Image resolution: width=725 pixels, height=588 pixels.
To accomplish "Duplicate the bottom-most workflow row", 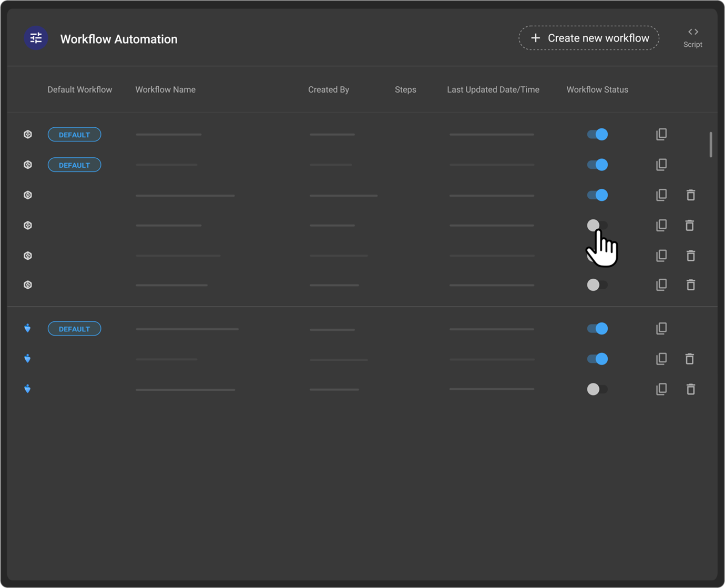I will point(661,389).
